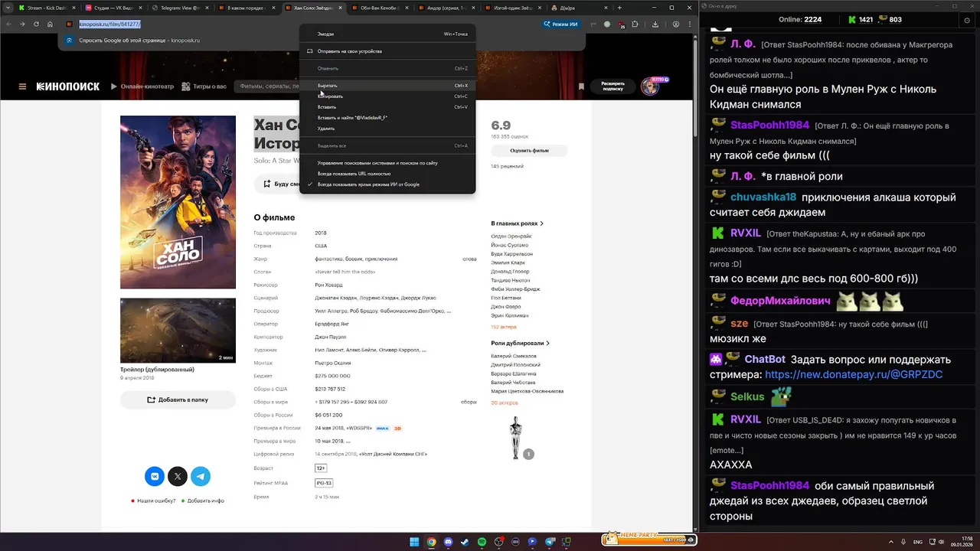Select 'Удалить' in the context menu
Screen dimensions: 980x551
coord(387,129)
